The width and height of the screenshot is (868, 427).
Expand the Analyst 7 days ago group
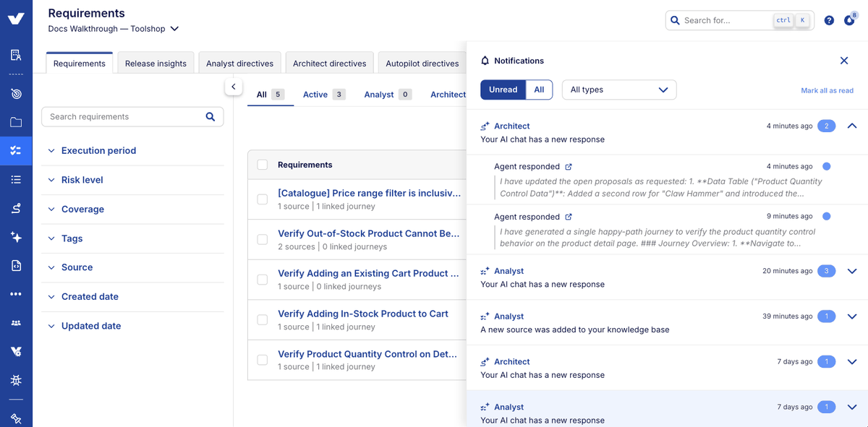pyautogui.click(x=851, y=407)
